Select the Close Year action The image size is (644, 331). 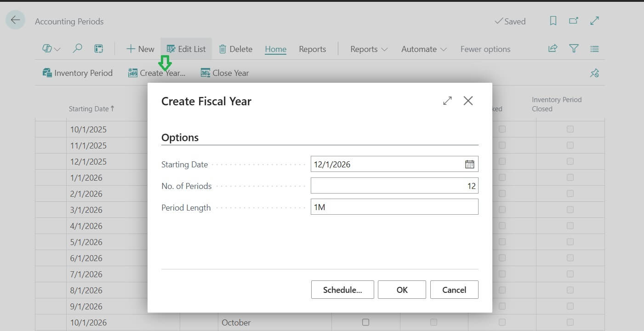(x=225, y=73)
